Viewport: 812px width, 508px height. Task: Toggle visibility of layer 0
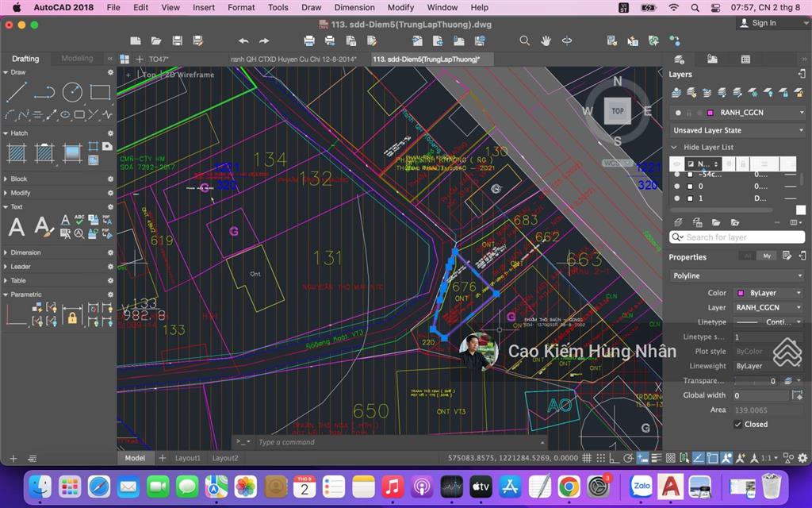click(677, 186)
